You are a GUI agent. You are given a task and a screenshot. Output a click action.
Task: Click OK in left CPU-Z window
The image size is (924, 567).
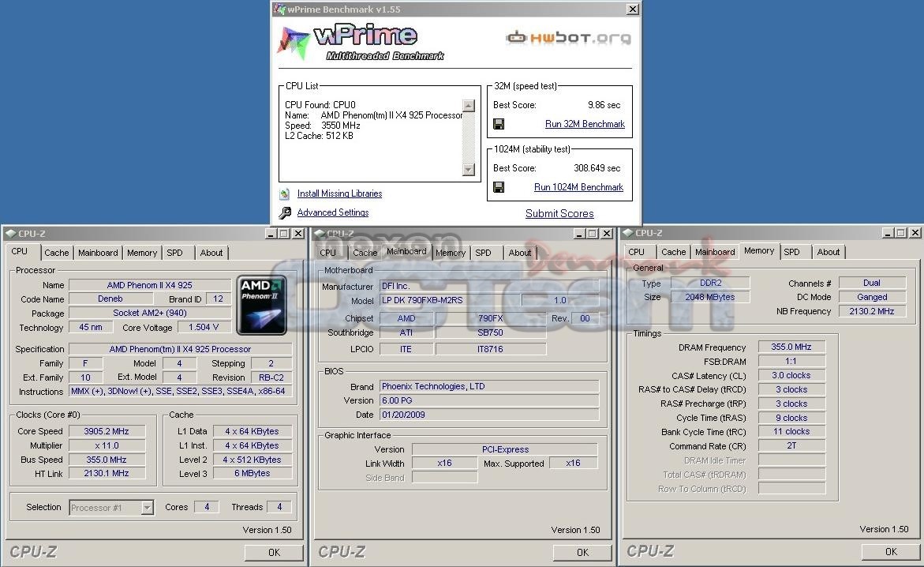click(274, 552)
